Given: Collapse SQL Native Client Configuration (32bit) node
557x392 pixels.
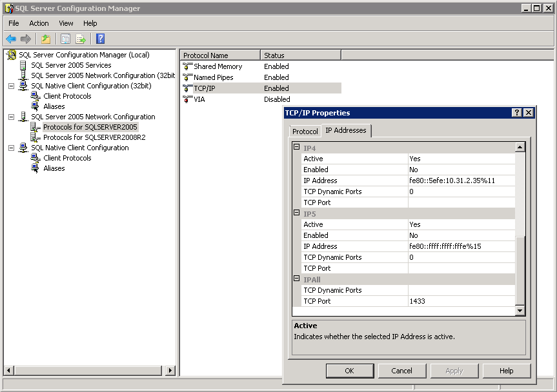Looking at the screenshot, I should click(12, 86).
